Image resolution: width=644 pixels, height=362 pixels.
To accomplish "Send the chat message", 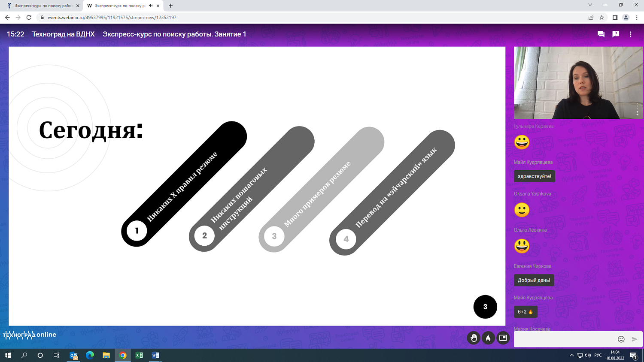I will point(634,339).
